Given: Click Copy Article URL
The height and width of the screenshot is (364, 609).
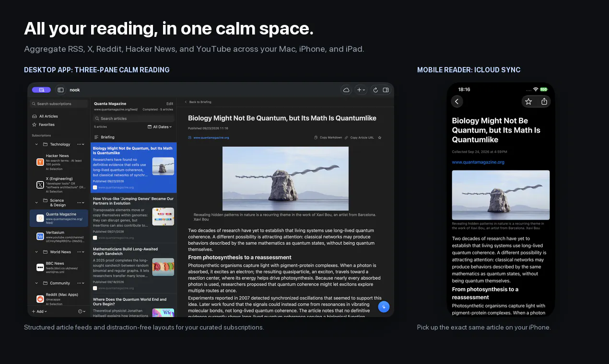Looking at the screenshot, I should 359,137.
